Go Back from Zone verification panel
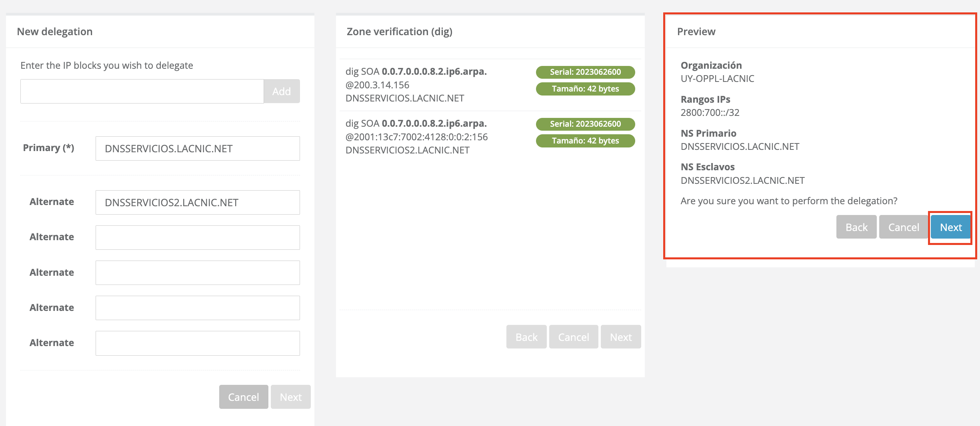Image resolution: width=980 pixels, height=426 pixels. pos(526,337)
